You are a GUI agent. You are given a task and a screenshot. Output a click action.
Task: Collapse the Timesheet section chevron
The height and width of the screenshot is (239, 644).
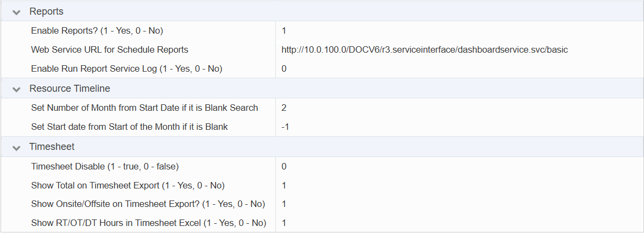tap(17, 147)
